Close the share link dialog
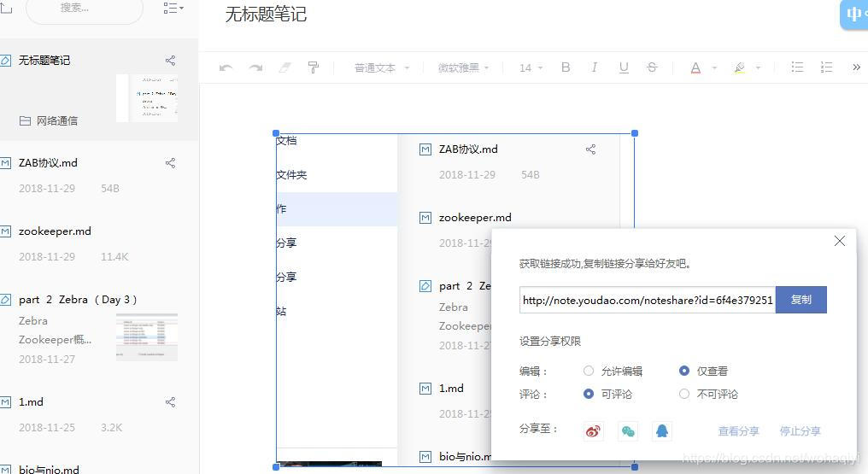868x474 pixels. pos(839,241)
